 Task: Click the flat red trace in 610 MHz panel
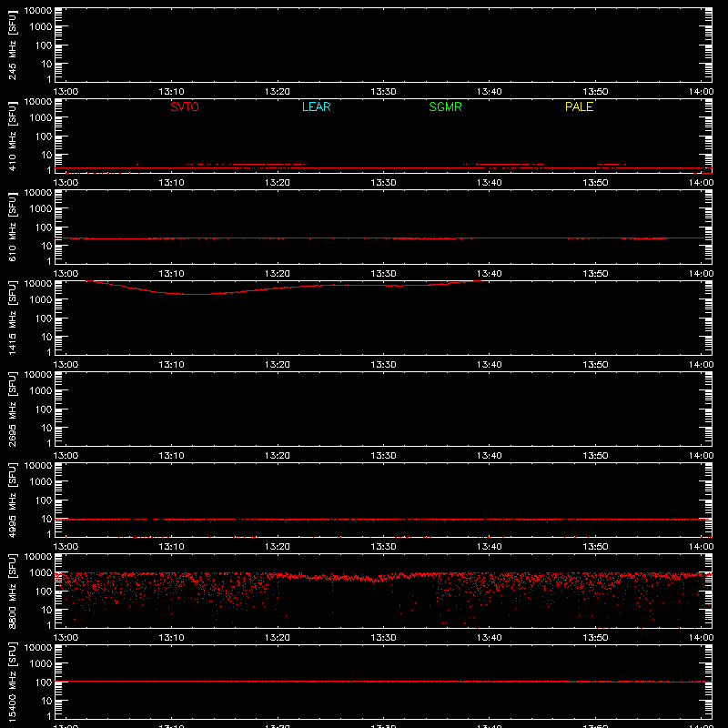383,238
